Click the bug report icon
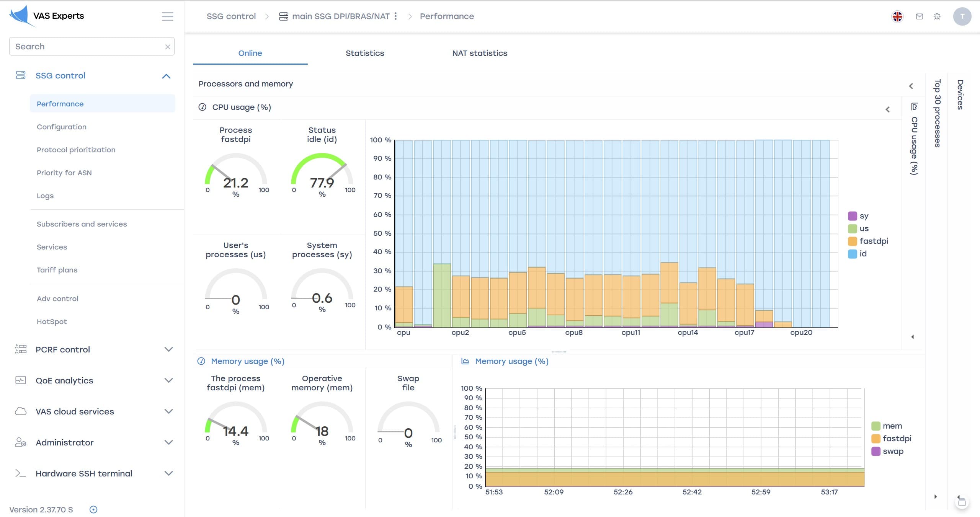This screenshot has height=517, width=980. pyautogui.click(x=937, y=16)
